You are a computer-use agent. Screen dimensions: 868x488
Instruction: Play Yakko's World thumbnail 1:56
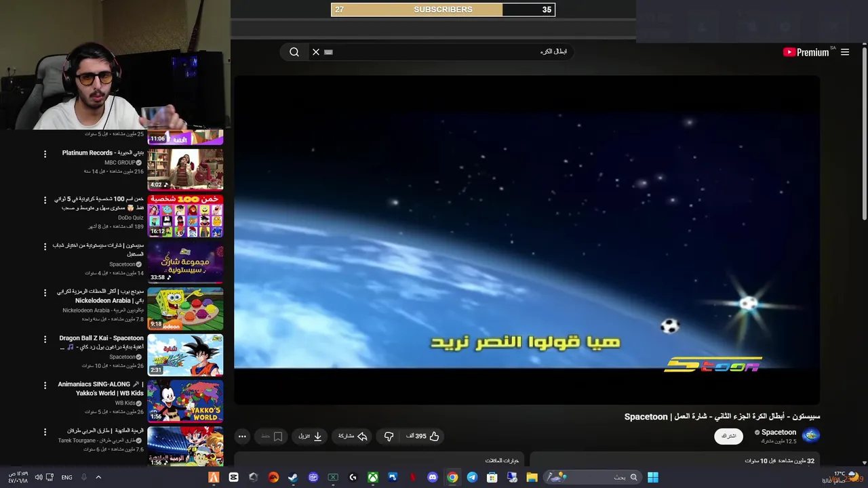tap(185, 401)
